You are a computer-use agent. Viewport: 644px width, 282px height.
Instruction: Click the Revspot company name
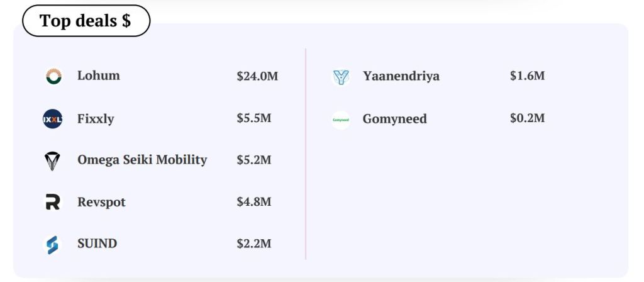(x=101, y=202)
